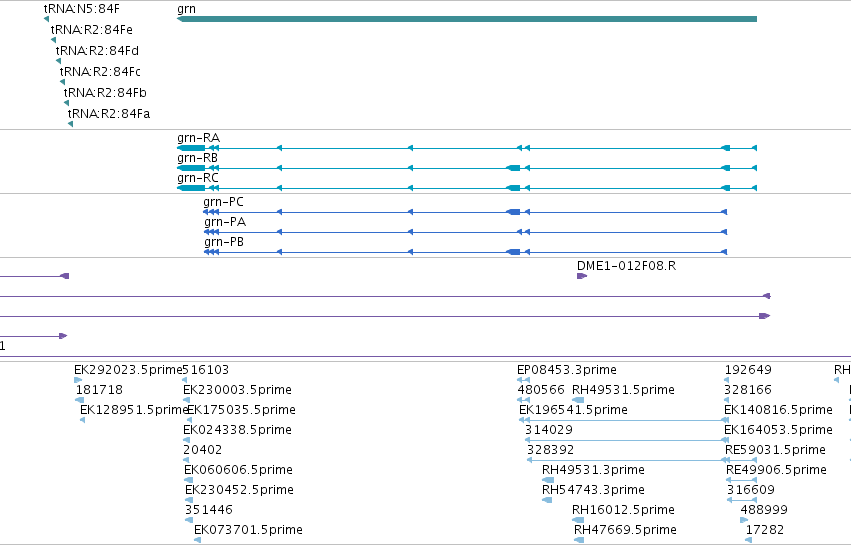The height and width of the screenshot is (545, 851).
Task: Click the RH49531.3prime EST label
Action: [593, 470]
